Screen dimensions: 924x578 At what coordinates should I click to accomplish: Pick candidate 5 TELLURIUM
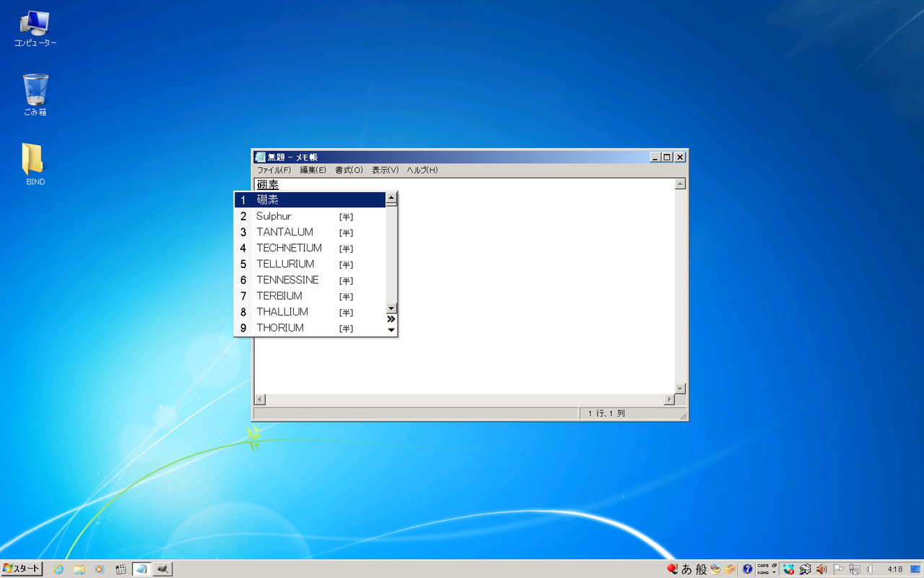point(310,264)
